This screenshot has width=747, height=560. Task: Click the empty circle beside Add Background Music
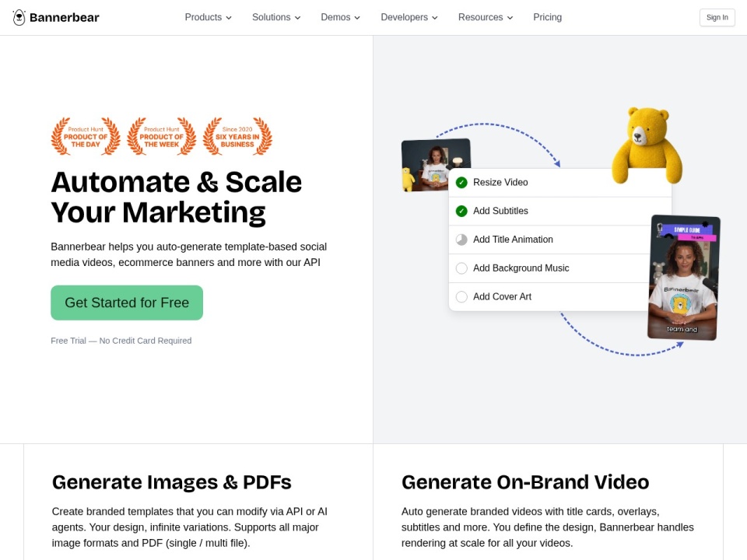[461, 268]
